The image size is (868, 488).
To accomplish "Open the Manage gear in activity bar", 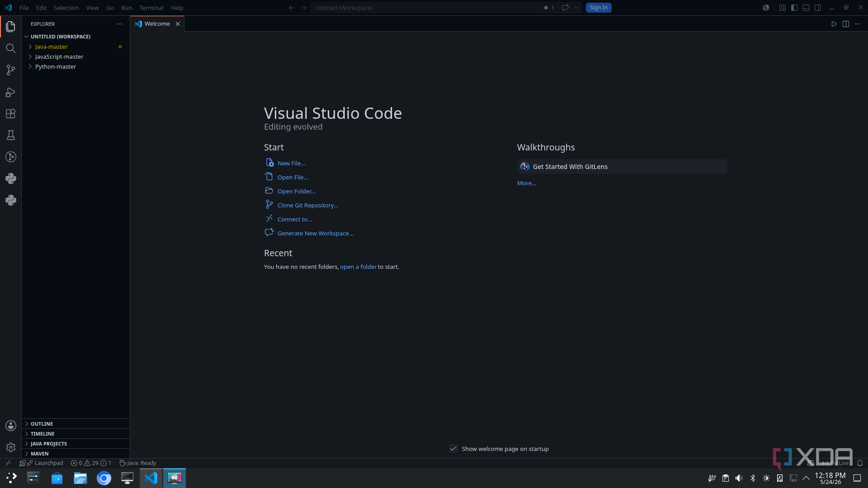I will pyautogui.click(x=10, y=447).
